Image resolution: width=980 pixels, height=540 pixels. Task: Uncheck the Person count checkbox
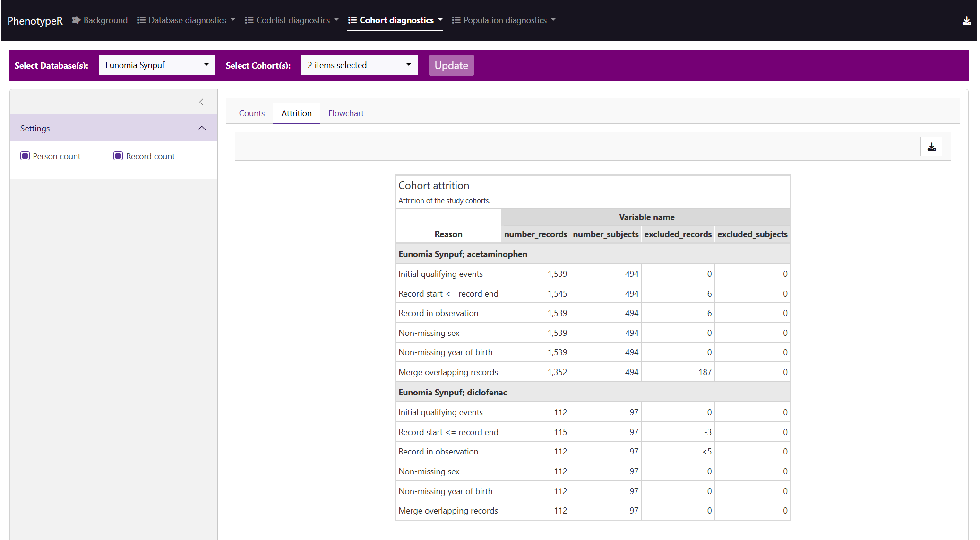(x=25, y=156)
